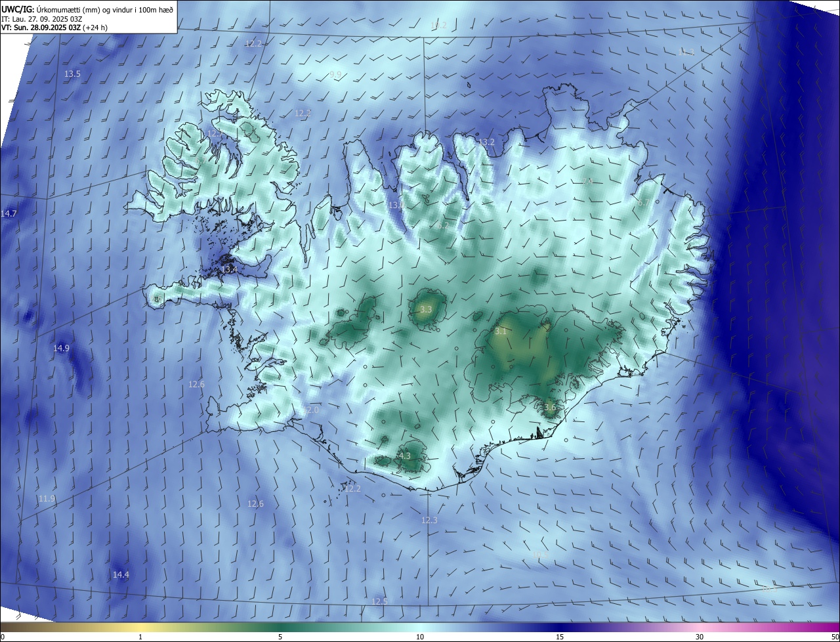
Task: Click the 6.2 value label
Action: point(442,225)
